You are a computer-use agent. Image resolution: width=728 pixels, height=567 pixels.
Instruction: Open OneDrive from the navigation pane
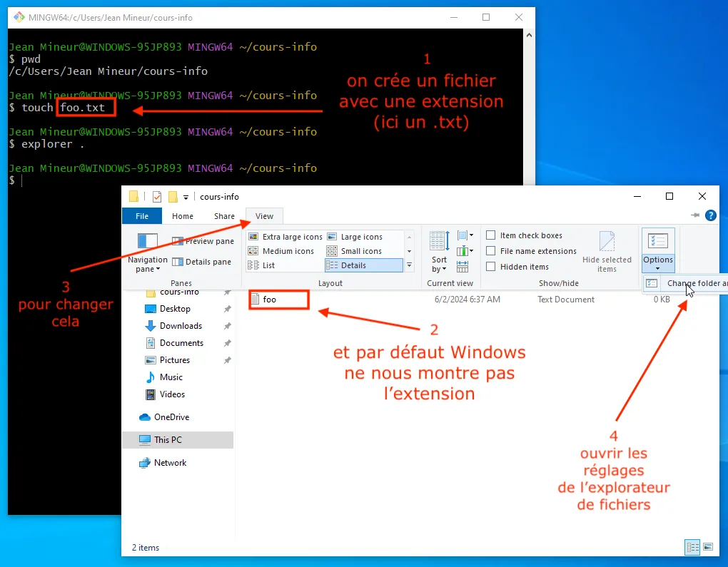point(171,417)
